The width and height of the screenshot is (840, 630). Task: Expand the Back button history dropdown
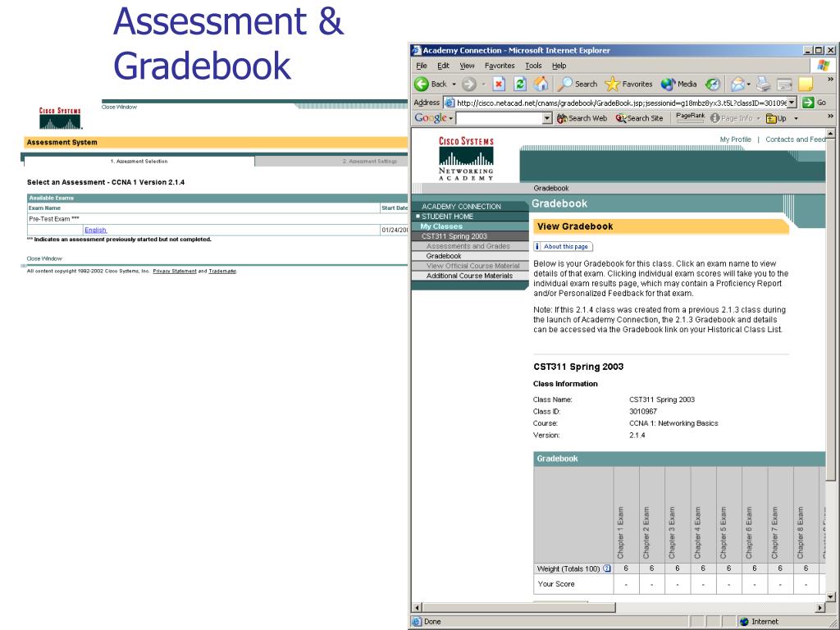coord(454,84)
